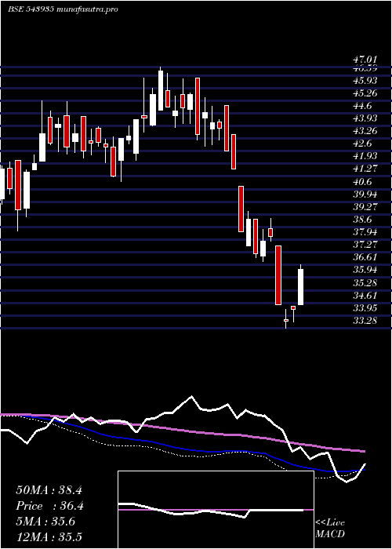Screen dimensions: 392x549
Task: Click the 37.27 price axis label
Action: point(365,245)
